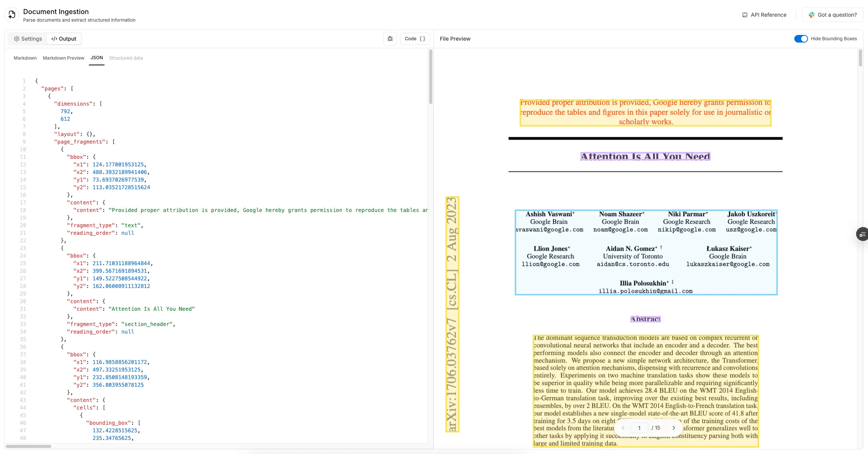
Task: Click the Attention Is All You Need title box
Action: click(645, 157)
